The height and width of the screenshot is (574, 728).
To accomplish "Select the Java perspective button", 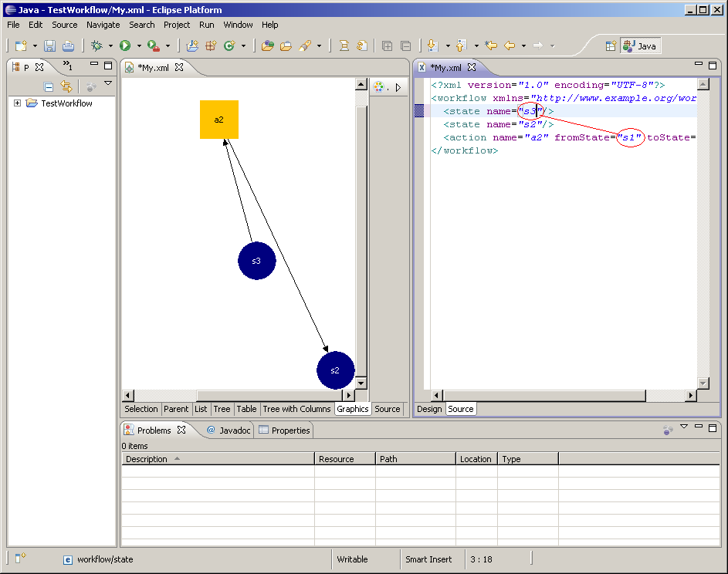I will click(x=640, y=46).
